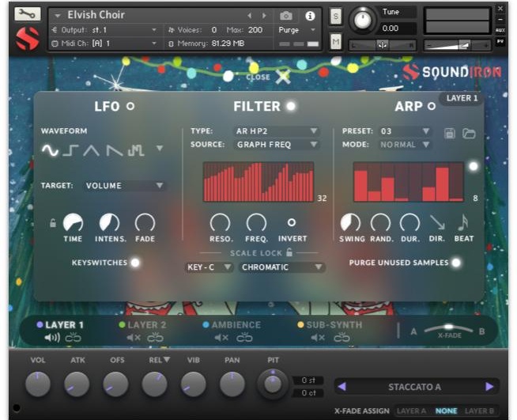
Task: Click the next articulation arrow beside Staccato A
Action: click(489, 386)
